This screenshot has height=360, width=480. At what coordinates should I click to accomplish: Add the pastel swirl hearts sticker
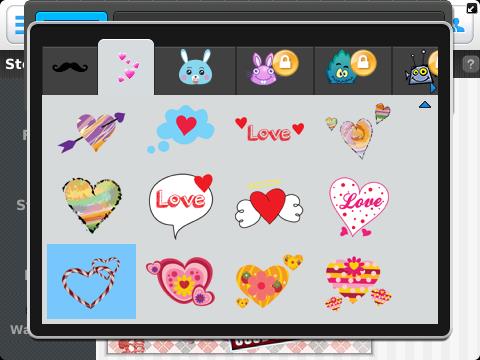(358, 131)
